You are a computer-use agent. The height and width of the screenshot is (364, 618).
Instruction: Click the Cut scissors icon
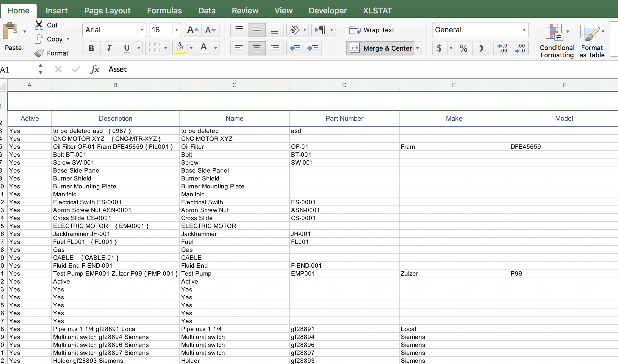[x=39, y=25]
